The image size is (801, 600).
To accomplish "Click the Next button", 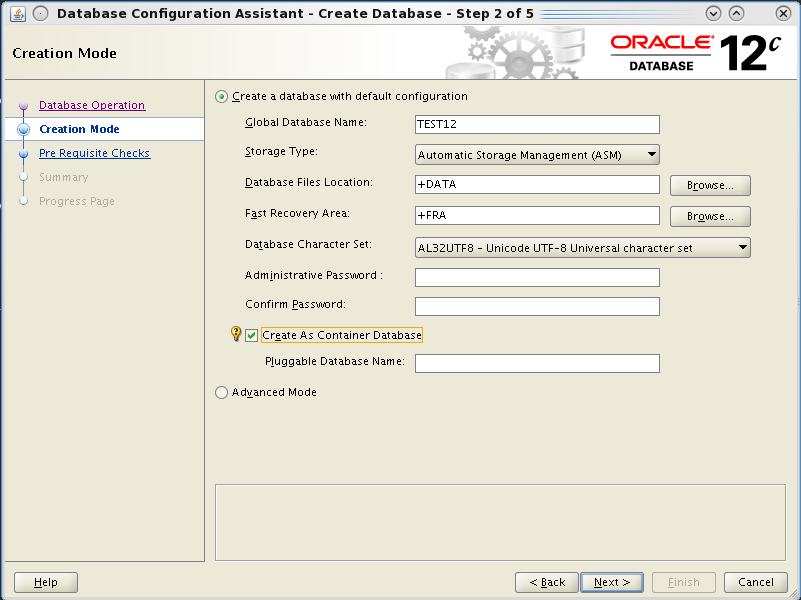I will click(612, 582).
